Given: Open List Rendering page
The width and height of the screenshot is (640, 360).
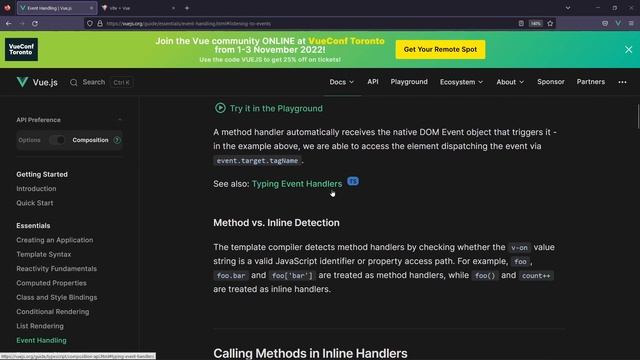Looking at the screenshot, I should (x=40, y=326).
